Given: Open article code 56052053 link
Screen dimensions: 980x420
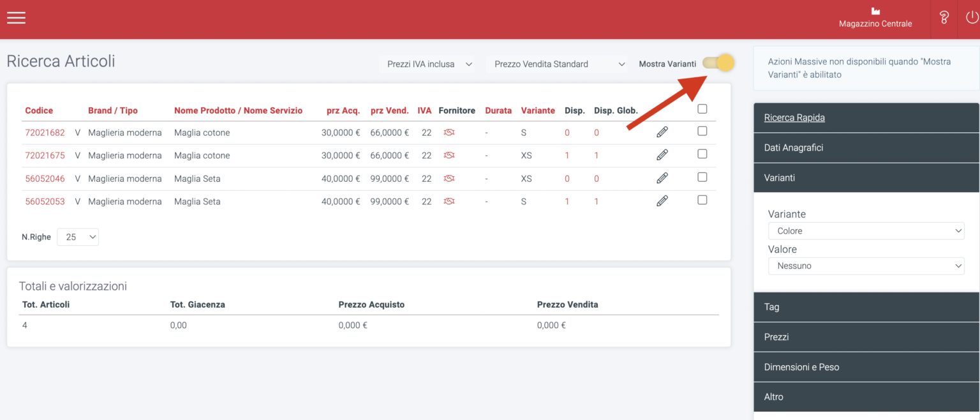Looking at the screenshot, I should [45, 201].
